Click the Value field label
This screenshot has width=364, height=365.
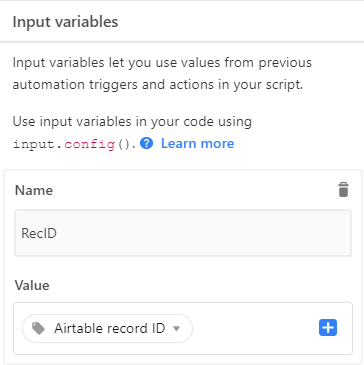[x=32, y=285]
